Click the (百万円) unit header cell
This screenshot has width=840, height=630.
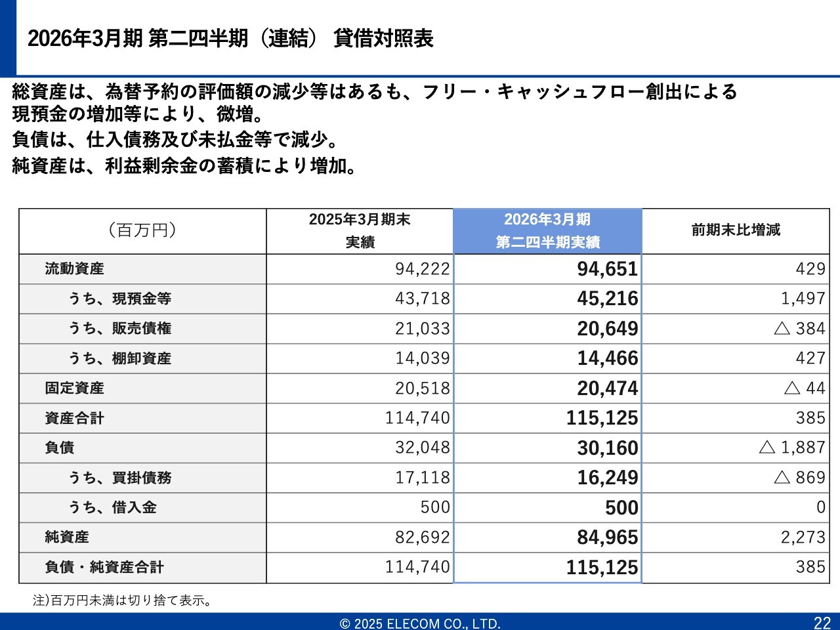click(x=142, y=231)
